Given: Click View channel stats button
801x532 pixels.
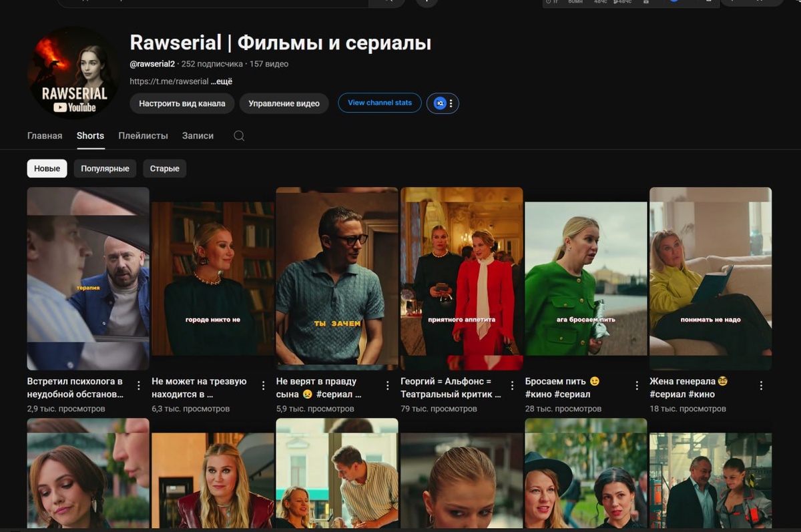Looking at the screenshot, I should click(x=380, y=103).
